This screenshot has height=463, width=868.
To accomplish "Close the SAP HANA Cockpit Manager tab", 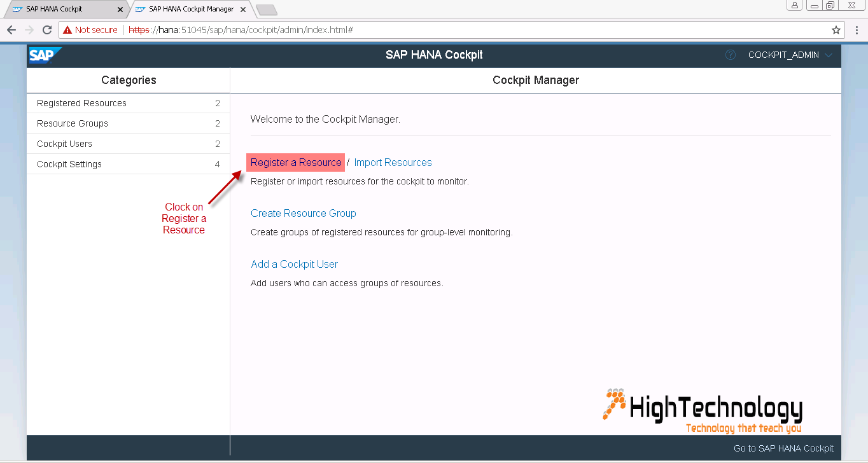I will 243,10.
